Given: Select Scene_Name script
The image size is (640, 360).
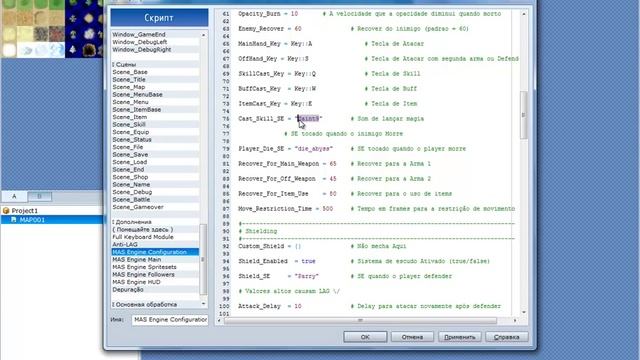Looking at the screenshot, I should (156, 184).
